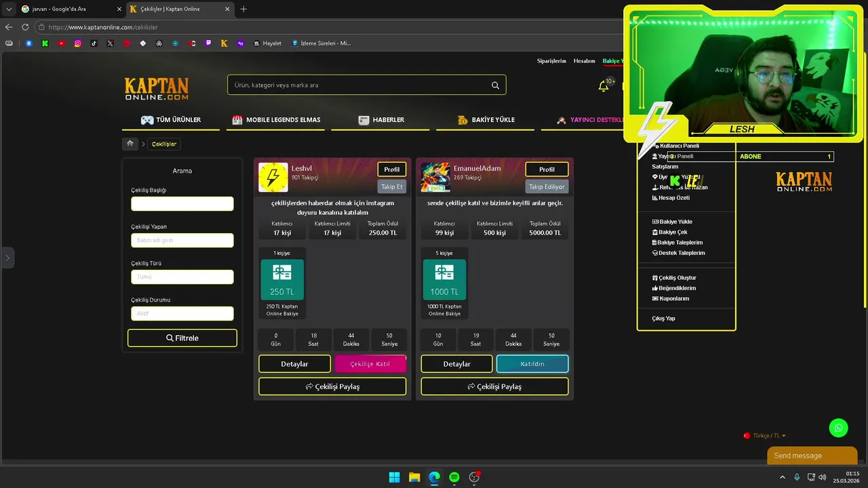
Task: Show hidden system tray icons
Action: click(x=782, y=477)
